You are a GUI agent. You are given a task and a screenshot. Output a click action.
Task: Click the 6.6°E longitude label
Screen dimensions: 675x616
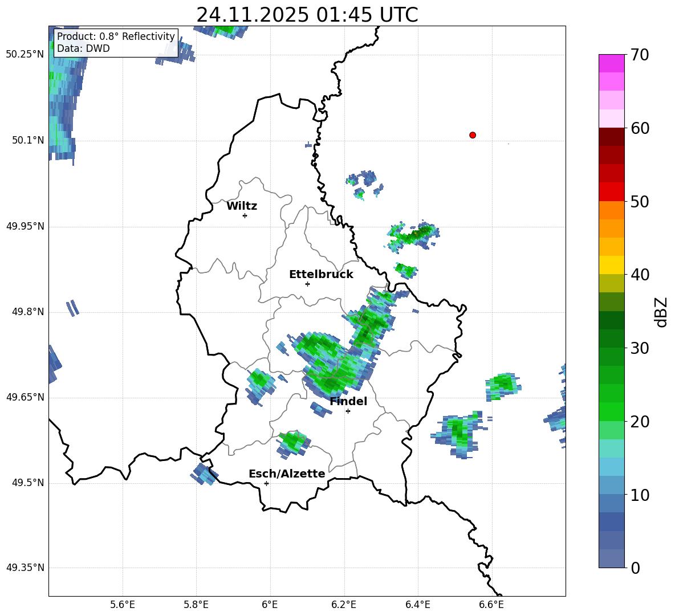[491, 605]
